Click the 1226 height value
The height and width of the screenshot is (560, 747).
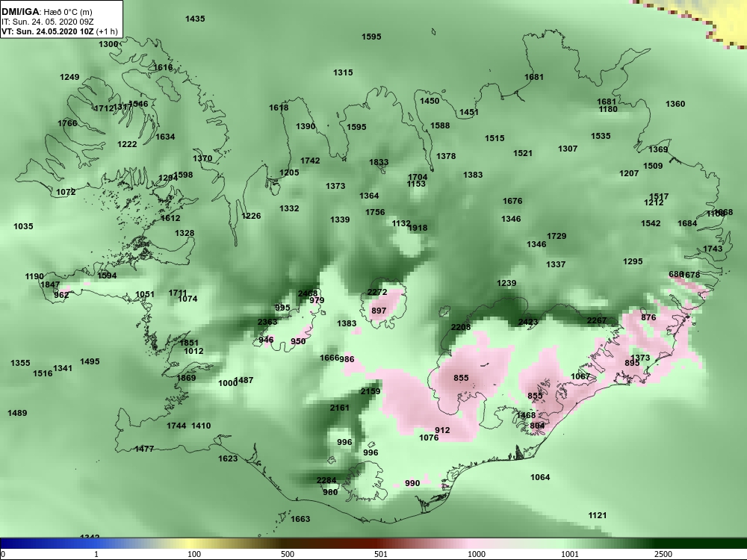click(251, 216)
